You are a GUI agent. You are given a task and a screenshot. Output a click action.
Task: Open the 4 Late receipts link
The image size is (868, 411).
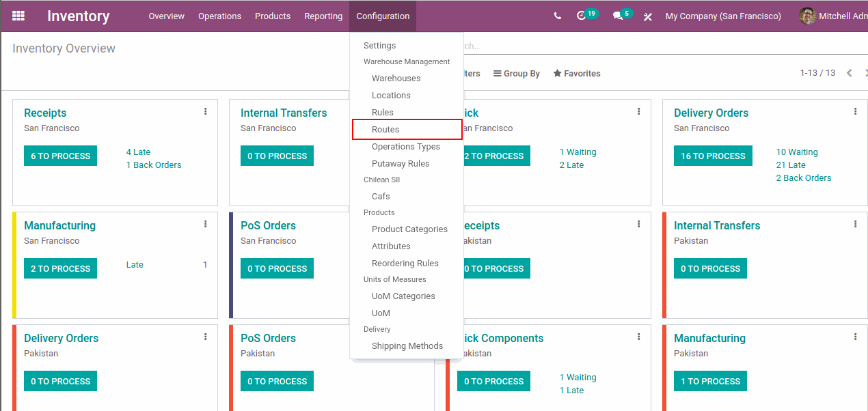coord(138,152)
